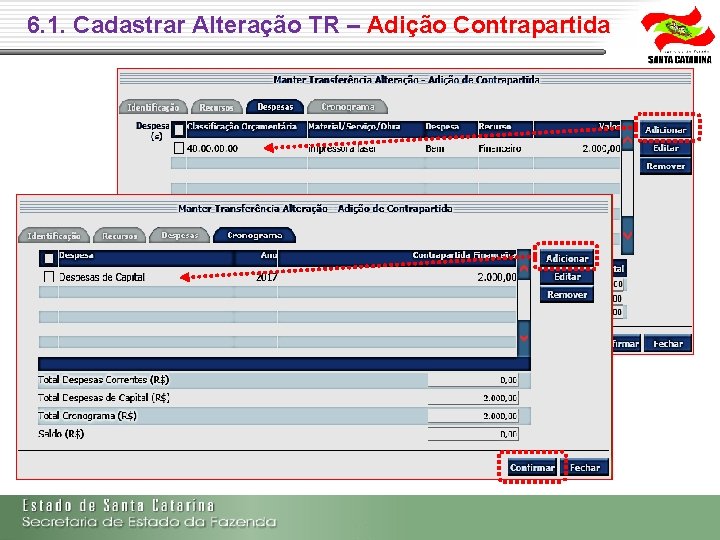The image size is (720, 540).
Task: Switch to Cronograma tab in back window
Action: click(x=348, y=107)
